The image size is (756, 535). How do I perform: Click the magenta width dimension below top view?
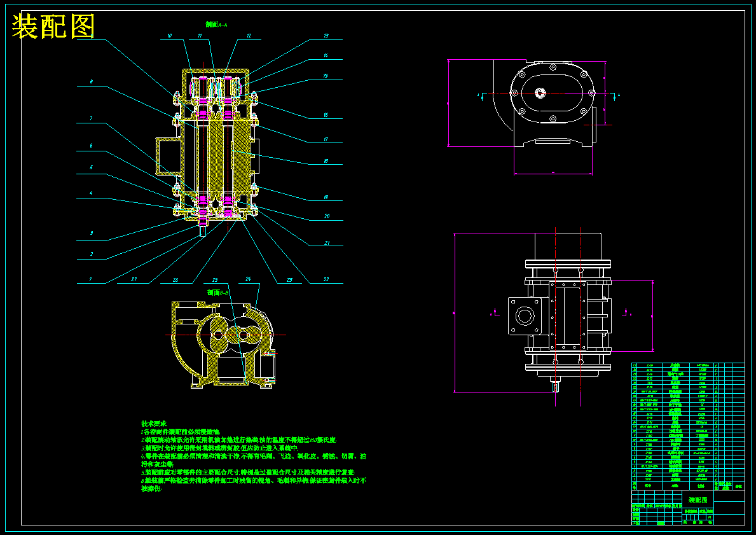[x=553, y=172]
